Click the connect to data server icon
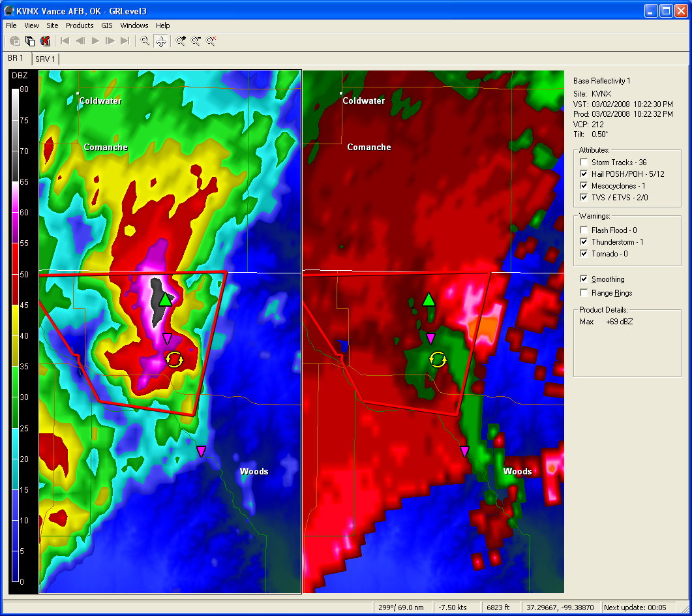This screenshot has height=616, width=692. (15, 41)
